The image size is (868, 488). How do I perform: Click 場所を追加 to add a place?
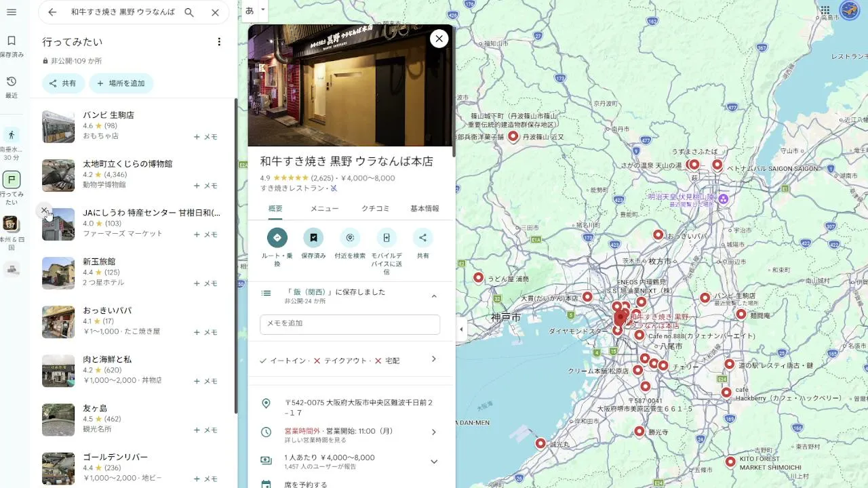[x=121, y=83]
